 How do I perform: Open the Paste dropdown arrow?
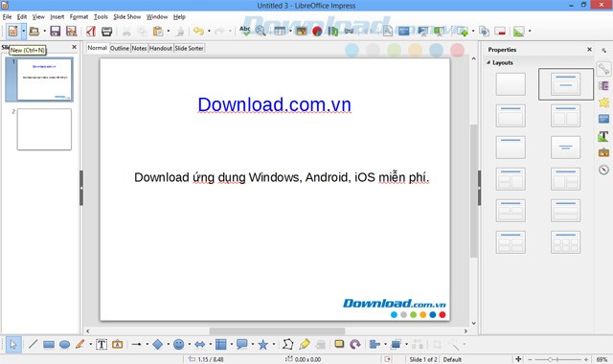point(169,31)
